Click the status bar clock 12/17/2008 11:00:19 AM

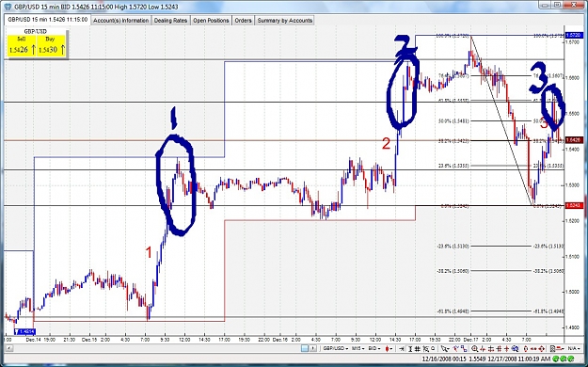tap(519, 359)
